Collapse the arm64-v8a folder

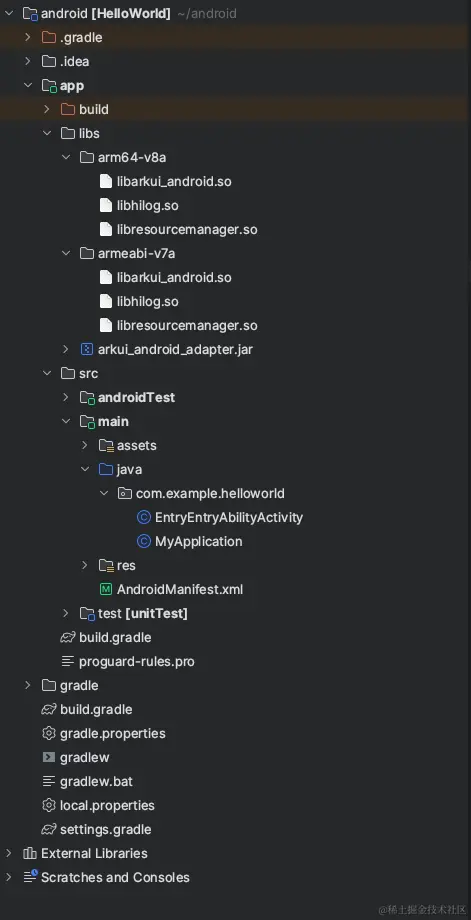[x=66, y=157]
